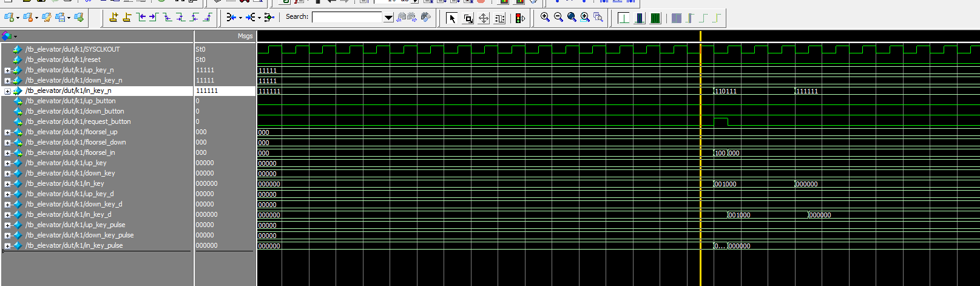Screen dimensions: 980x286
Task: Click the Insert Cursor toolbar icon
Action: pyautogui.click(x=113, y=18)
